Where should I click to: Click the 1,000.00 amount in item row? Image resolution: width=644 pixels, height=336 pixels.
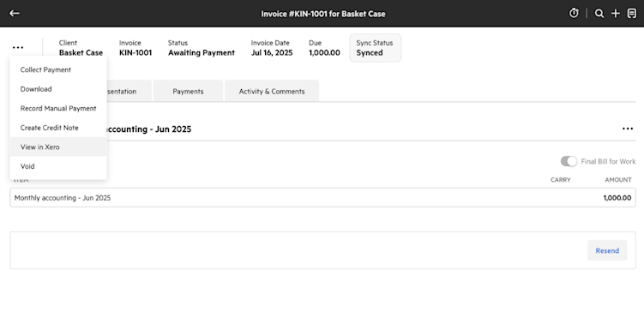tap(617, 198)
